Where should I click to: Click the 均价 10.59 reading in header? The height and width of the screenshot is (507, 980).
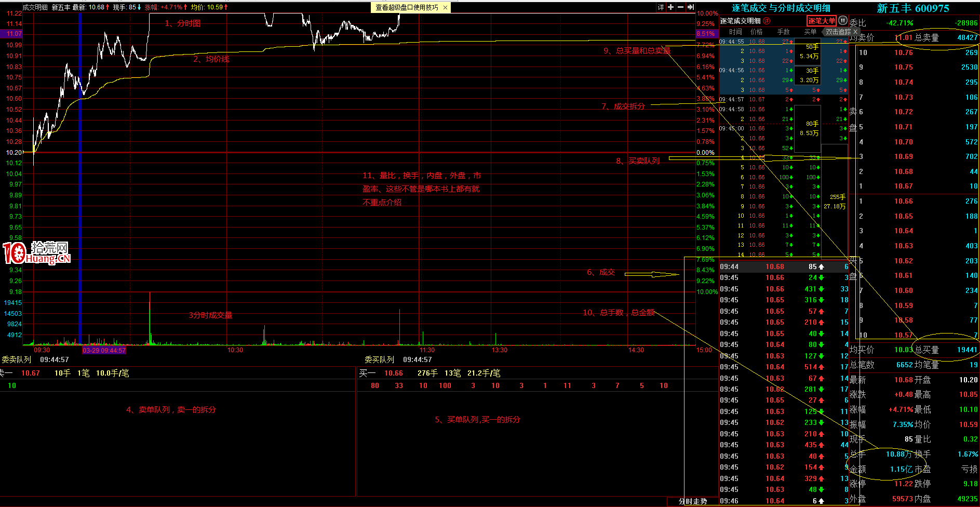coord(209,7)
